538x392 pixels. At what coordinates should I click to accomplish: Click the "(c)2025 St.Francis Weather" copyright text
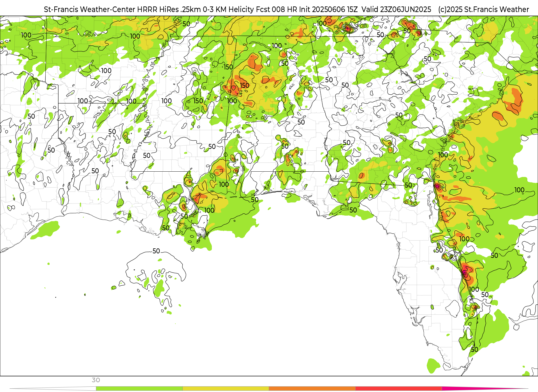coord(483,9)
